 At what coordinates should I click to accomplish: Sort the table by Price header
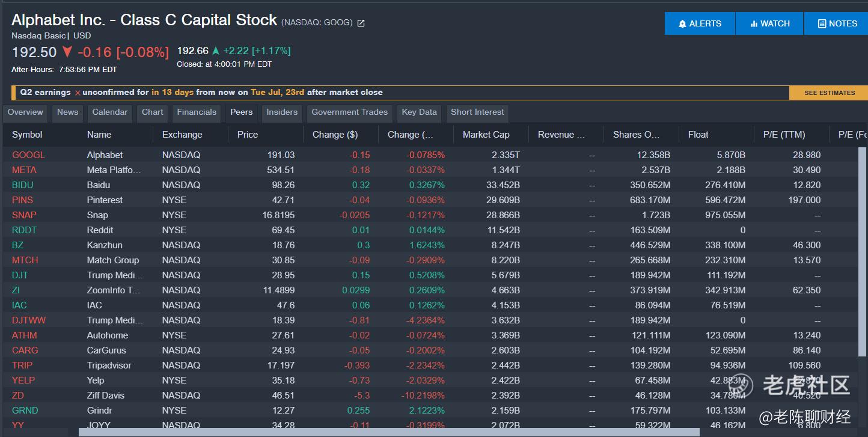(248, 135)
